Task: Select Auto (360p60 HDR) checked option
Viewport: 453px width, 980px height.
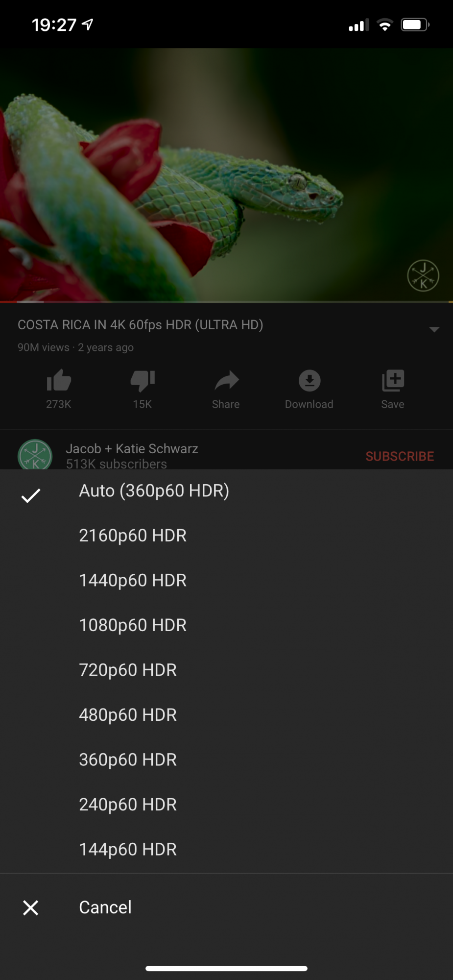Action: (x=226, y=491)
